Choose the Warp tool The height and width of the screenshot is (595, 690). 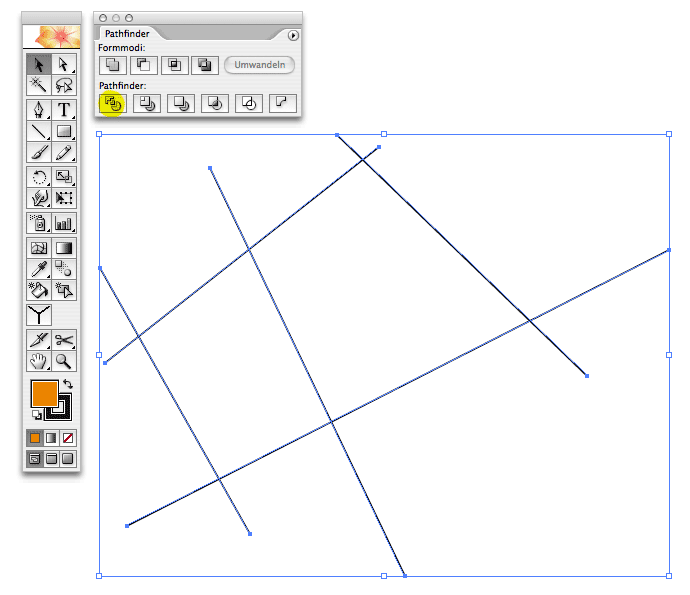tap(39, 198)
